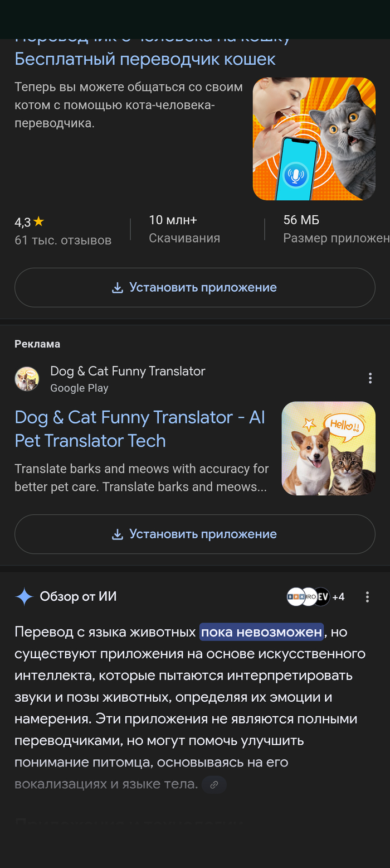Tap the "Hello!!" dog and cat ad image
Image resolution: width=390 pixels, height=868 pixels.
click(x=328, y=448)
